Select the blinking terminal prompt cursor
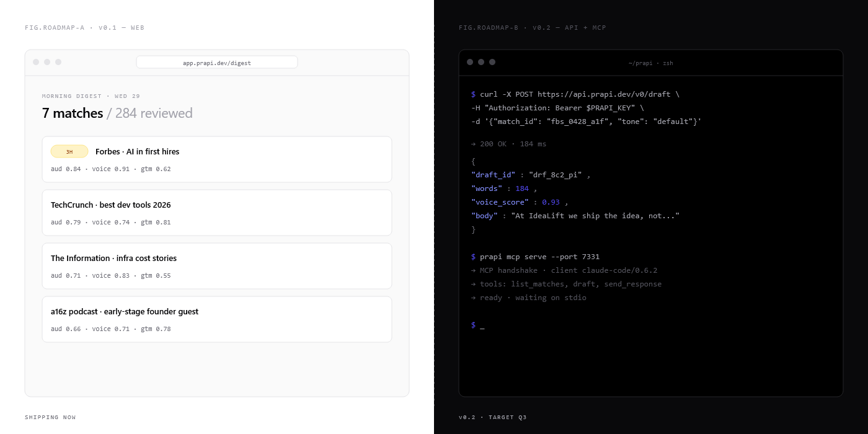This screenshot has width=868, height=434. pyautogui.click(x=482, y=324)
